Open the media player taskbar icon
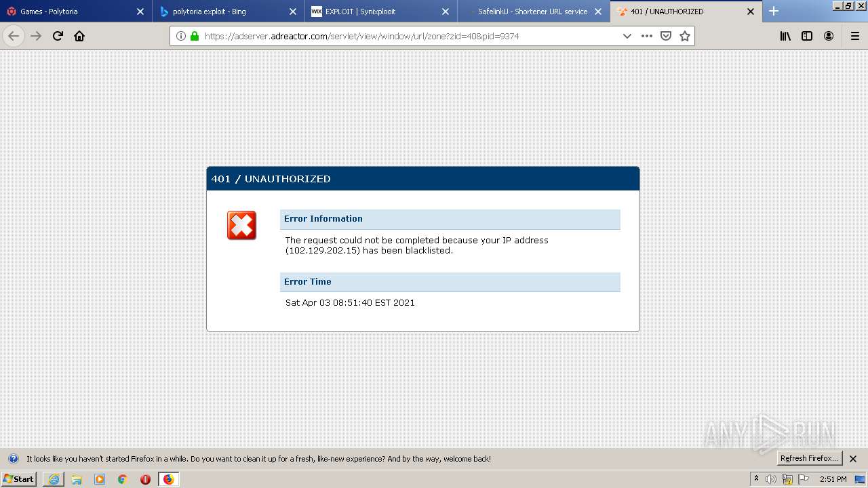This screenshot has height=488, width=868. [100, 479]
